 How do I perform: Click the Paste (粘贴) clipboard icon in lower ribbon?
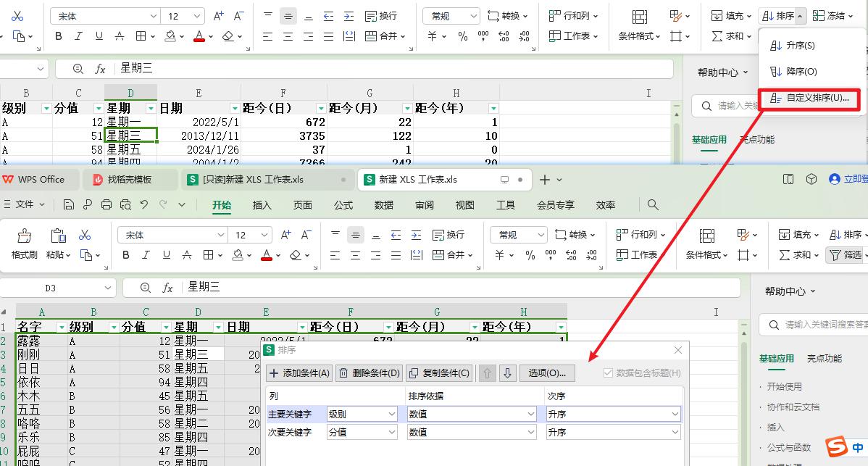57,236
